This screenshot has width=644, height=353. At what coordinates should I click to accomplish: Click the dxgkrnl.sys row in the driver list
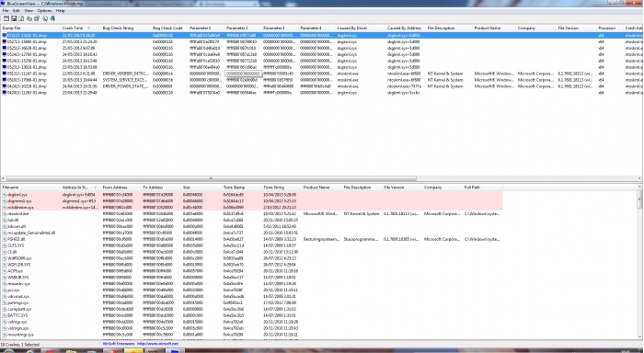(x=252, y=195)
